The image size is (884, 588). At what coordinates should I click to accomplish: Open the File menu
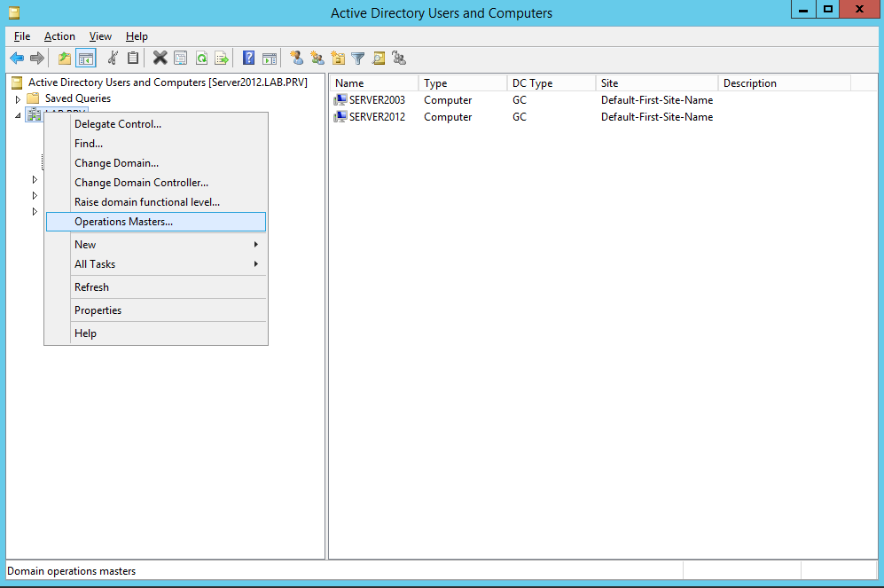pyautogui.click(x=22, y=36)
